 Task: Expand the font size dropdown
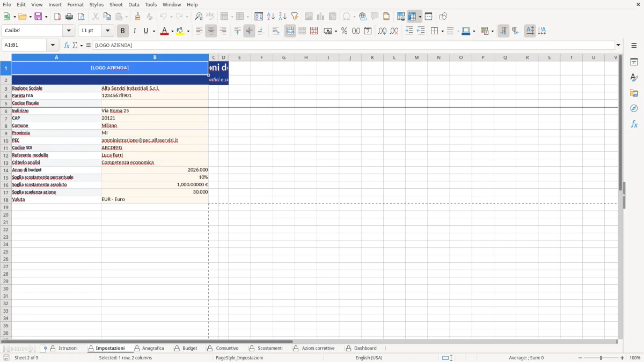(x=108, y=31)
